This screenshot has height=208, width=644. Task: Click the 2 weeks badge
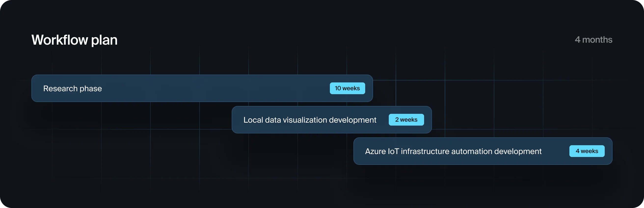pos(406,119)
